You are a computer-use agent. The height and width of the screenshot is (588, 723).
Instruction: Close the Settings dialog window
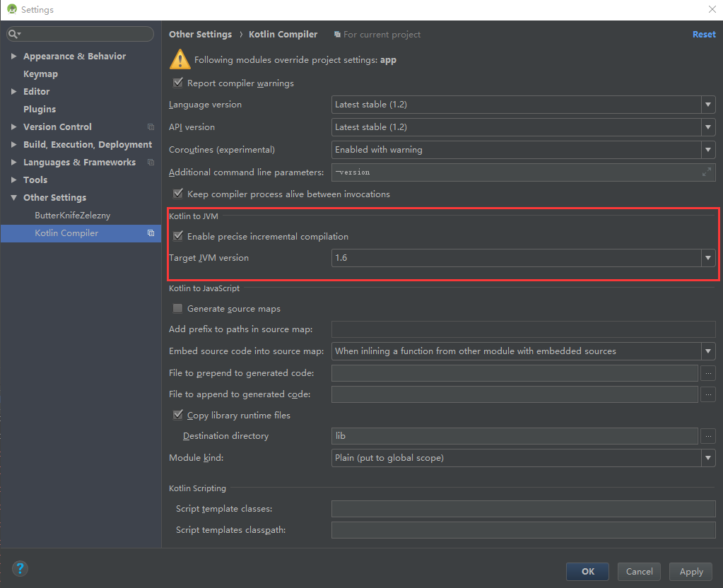[712, 9]
